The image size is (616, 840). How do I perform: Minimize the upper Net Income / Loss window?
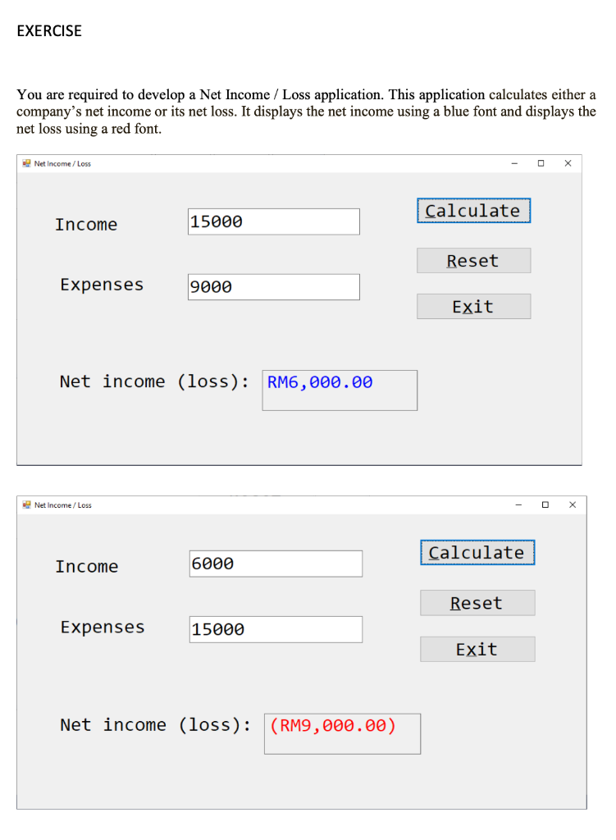click(x=514, y=163)
